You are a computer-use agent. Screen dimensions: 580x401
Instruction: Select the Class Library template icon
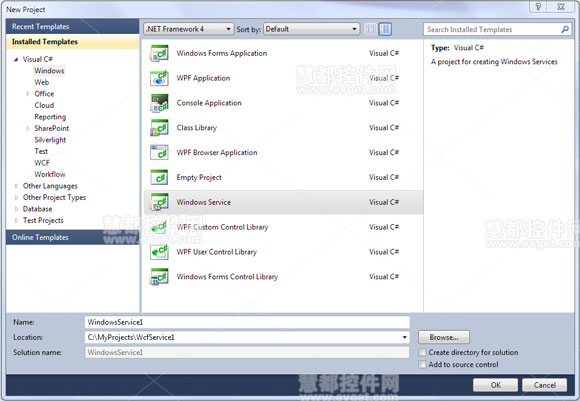point(159,128)
